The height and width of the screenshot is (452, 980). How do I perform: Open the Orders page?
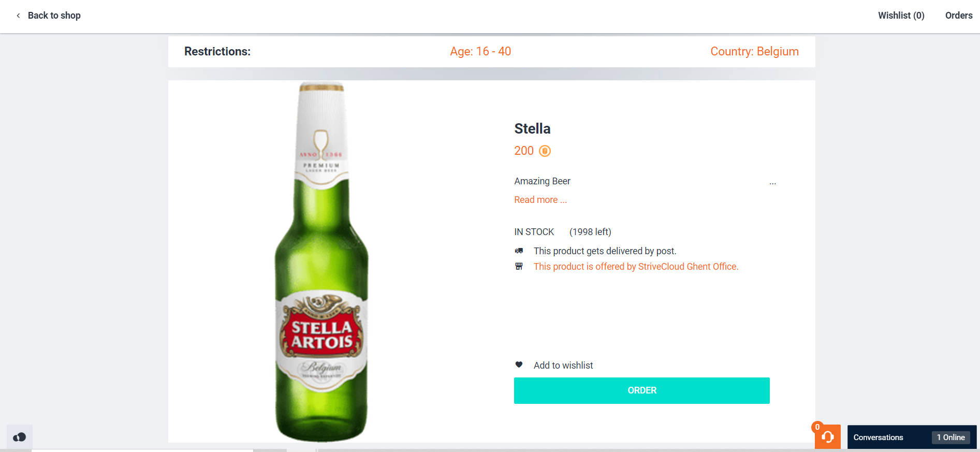[958, 16]
